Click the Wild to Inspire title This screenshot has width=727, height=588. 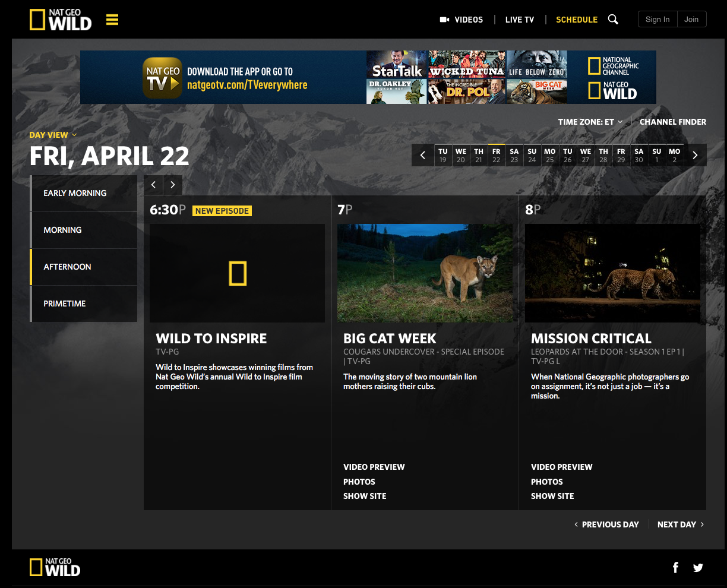point(211,339)
